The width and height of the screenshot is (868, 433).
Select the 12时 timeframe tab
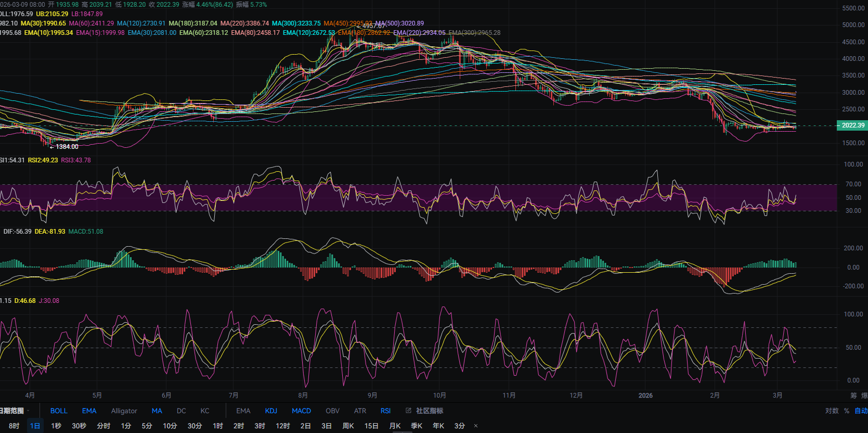point(283,426)
